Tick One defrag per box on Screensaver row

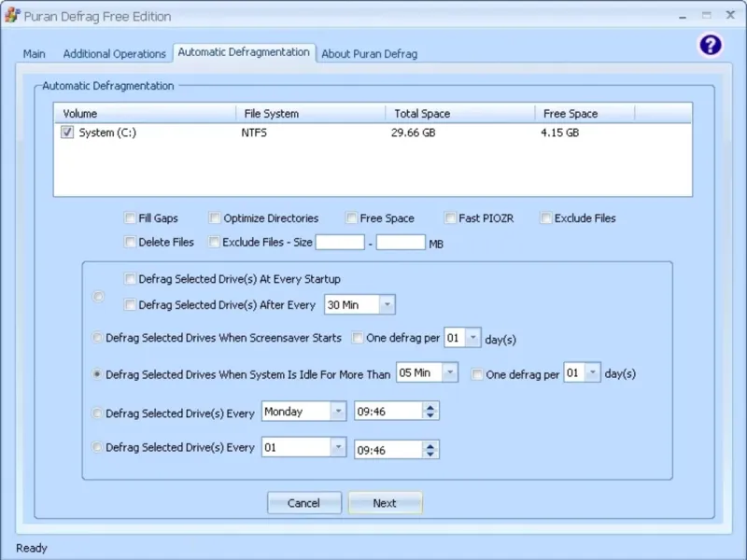[x=358, y=338]
